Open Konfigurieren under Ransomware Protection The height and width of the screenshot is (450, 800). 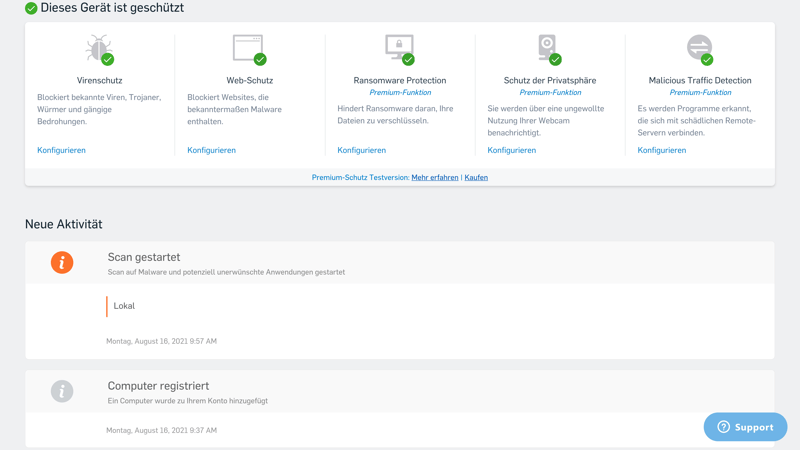pyautogui.click(x=361, y=150)
